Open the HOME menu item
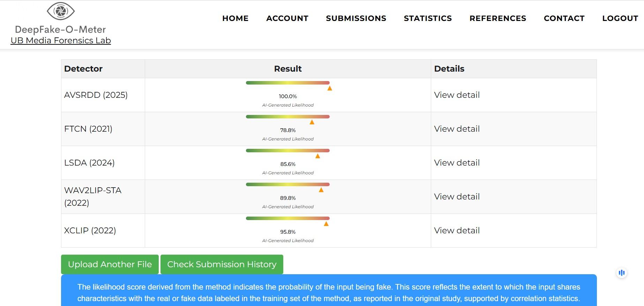Viewport: 644px width, 306px height. click(235, 18)
